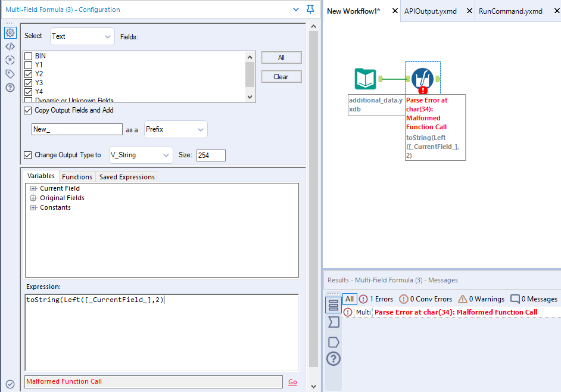This screenshot has width=561, height=392.
Task: Select the additional_data.yxdb input tool on the canvas
Action: [365, 78]
